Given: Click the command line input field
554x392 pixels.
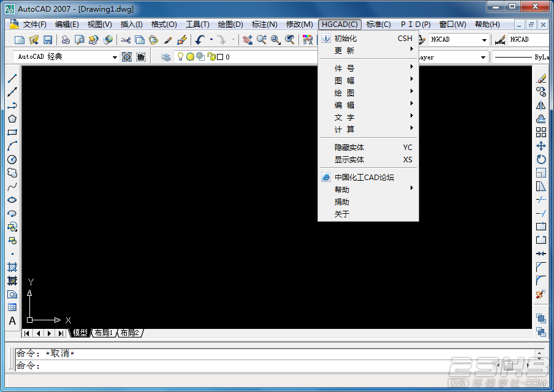Looking at the screenshot, I should point(276,366).
